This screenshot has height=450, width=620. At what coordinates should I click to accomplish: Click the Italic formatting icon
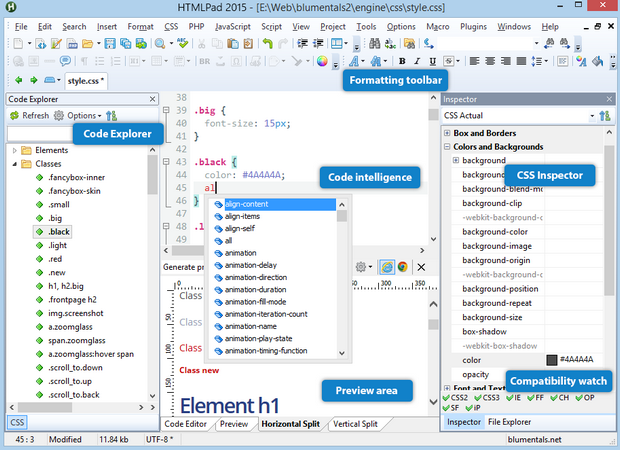[418, 61]
